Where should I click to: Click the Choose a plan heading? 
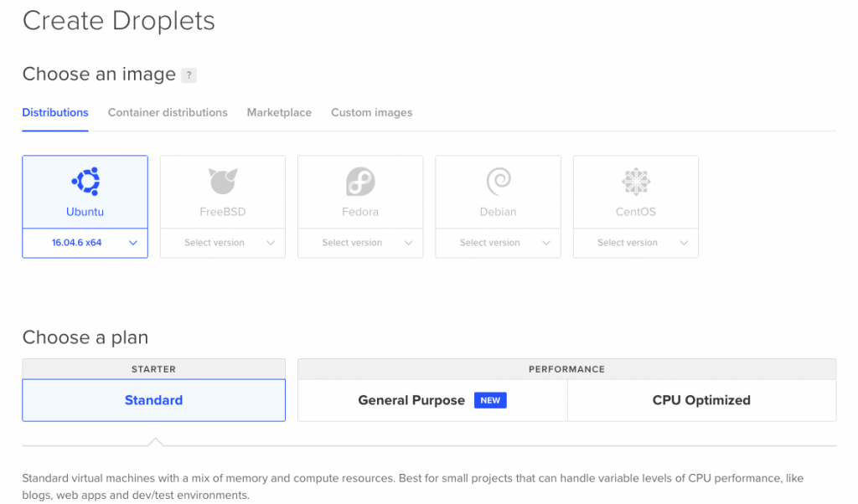pos(85,337)
